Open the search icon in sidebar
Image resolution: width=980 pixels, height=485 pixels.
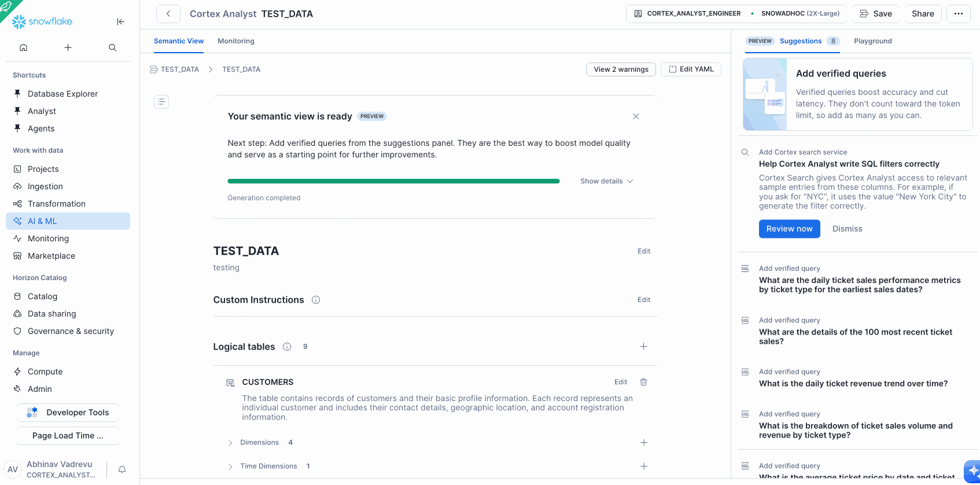coord(113,47)
